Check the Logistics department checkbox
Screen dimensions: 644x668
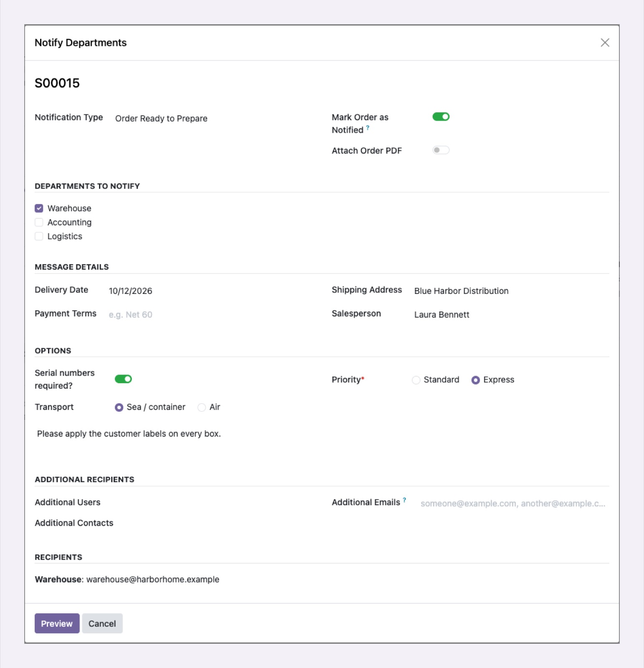pos(39,236)
